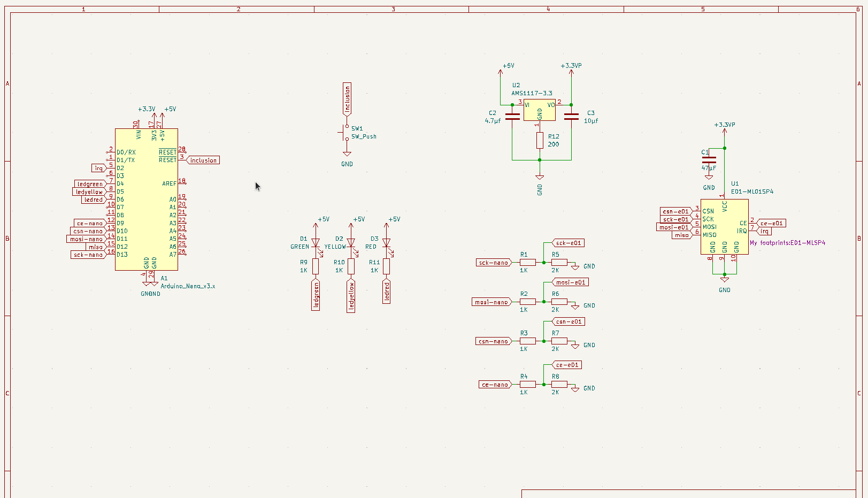868x498 pixels.
Task: Select resistor R11 below the red LED
Action: (x=386, y=266)
